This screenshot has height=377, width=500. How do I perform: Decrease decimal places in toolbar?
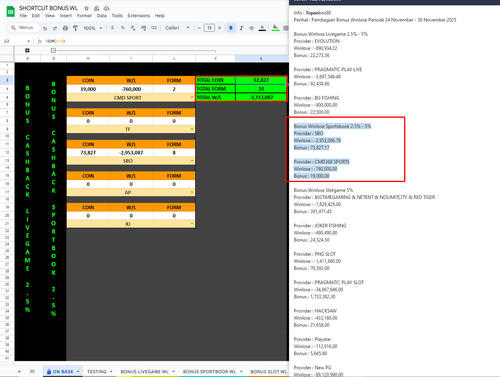click(133, 28)
